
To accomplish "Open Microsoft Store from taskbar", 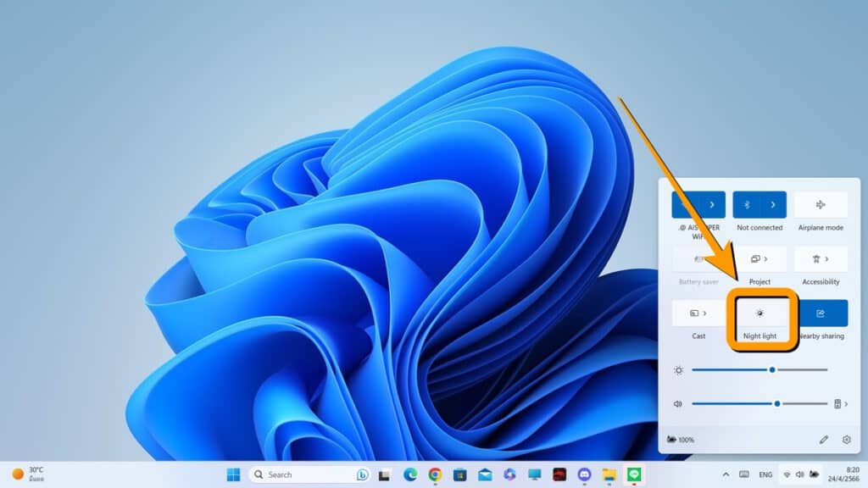I will (459, 474).
